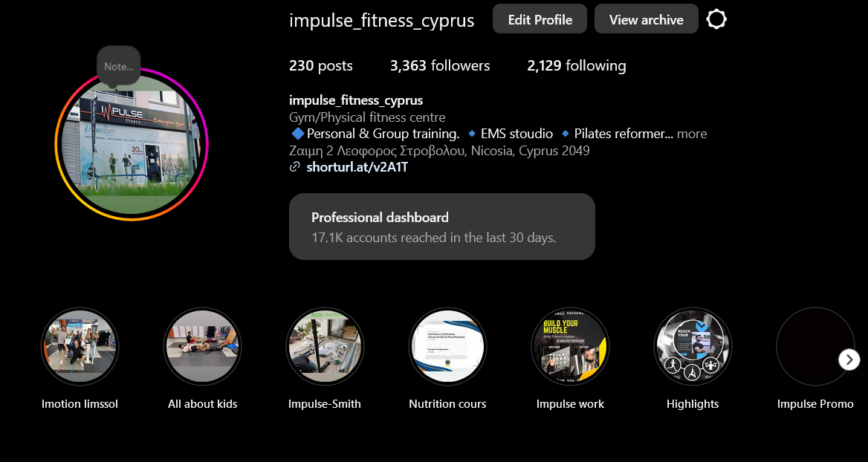The width and height of the screenshot is (868, 462).
Task: Open the Nutrition cours highlight
Action: point(447,346)
